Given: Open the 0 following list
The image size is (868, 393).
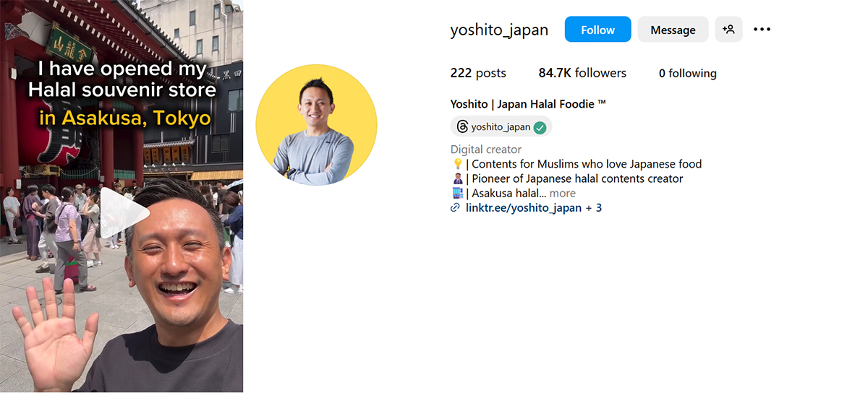Looking at the screenshot, I should click(687, 73).
